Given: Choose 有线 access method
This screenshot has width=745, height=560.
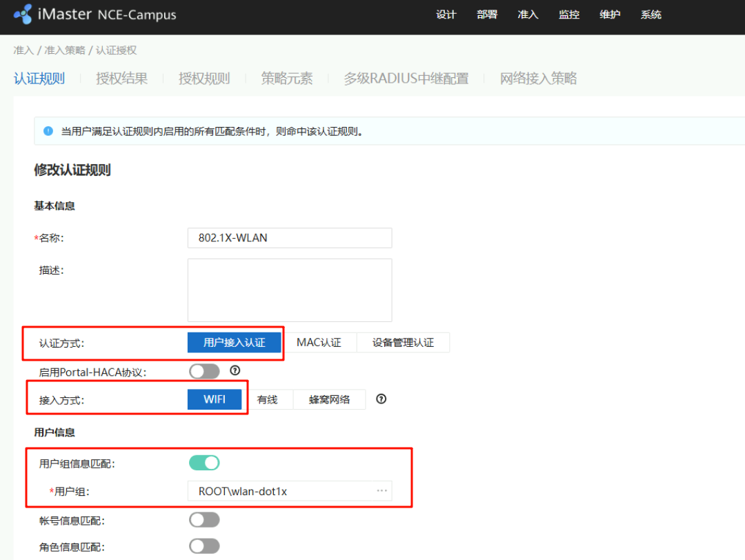Looking at the screenshot, I should click(x=267, y=399).
